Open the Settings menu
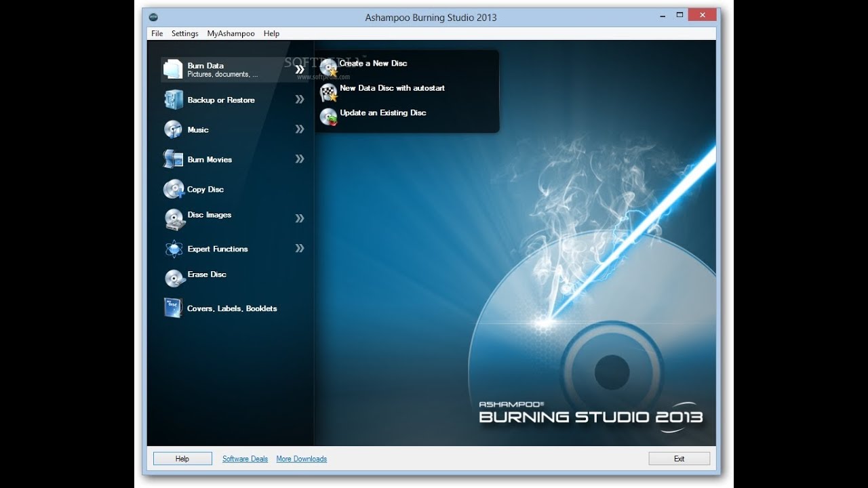Viewport: 868px width, 488px height. (184, 33)
